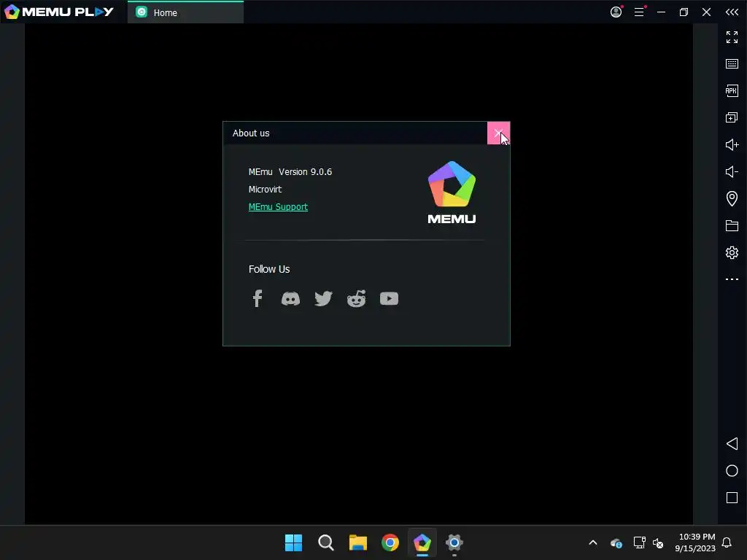Open MEmu's YouTube channel icon
This screenshot has width=747, height=560.
(390, 298)
